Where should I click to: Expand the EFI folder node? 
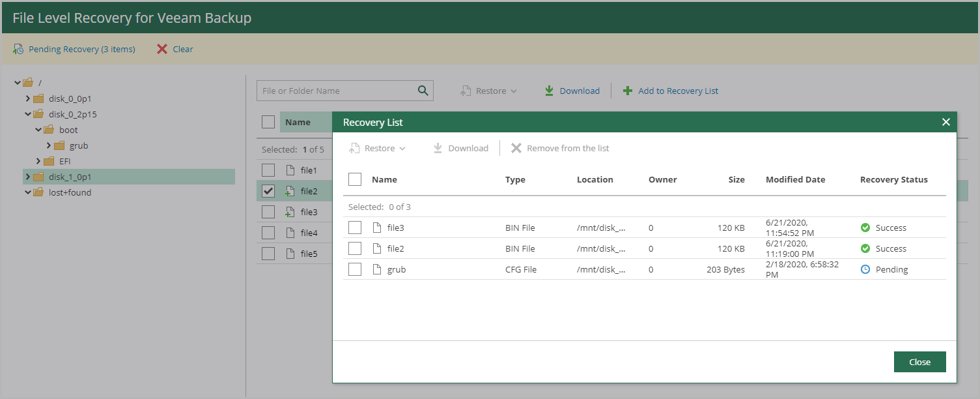tap(38, 161)
